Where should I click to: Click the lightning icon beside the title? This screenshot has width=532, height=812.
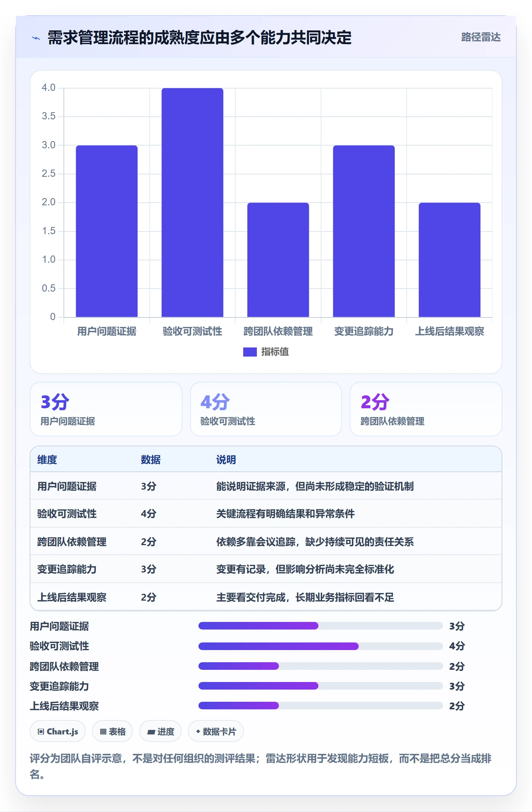pos(36,38)
